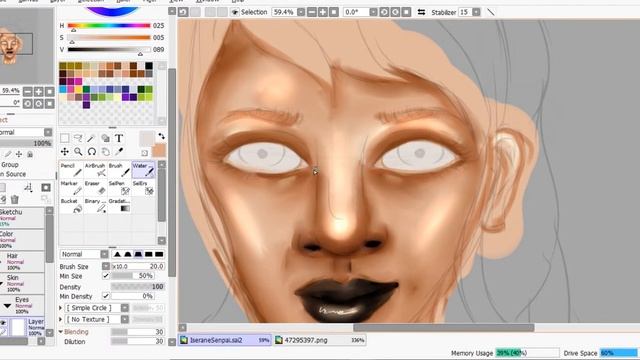Open the rotation angle dropdown

[x=373, y=12]
